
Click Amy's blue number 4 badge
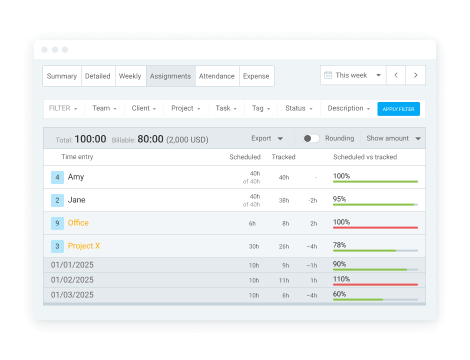tap(57, 177)
